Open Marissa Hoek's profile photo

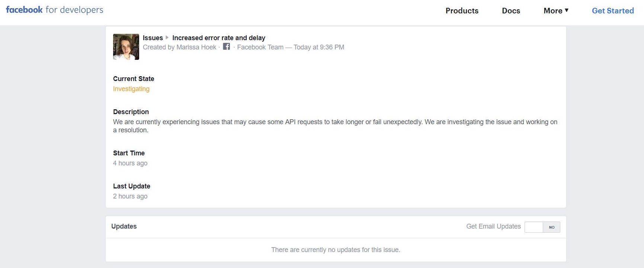point(126,47)
